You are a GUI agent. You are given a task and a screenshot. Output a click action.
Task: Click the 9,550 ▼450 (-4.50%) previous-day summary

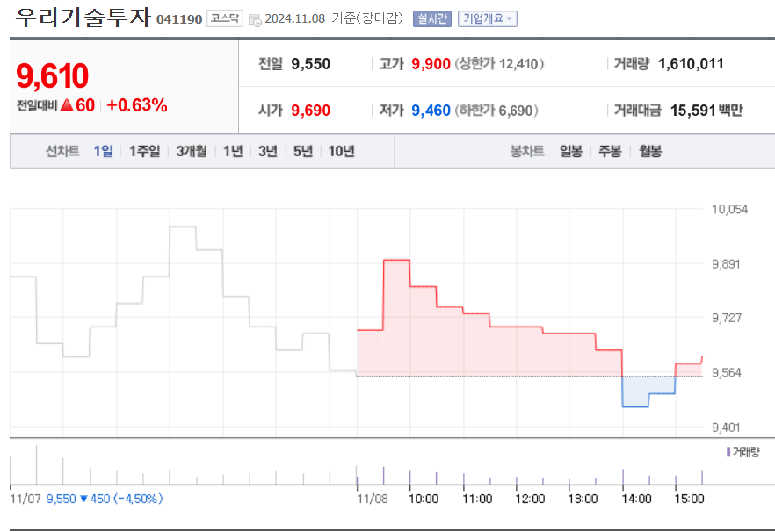pos(105,499)
